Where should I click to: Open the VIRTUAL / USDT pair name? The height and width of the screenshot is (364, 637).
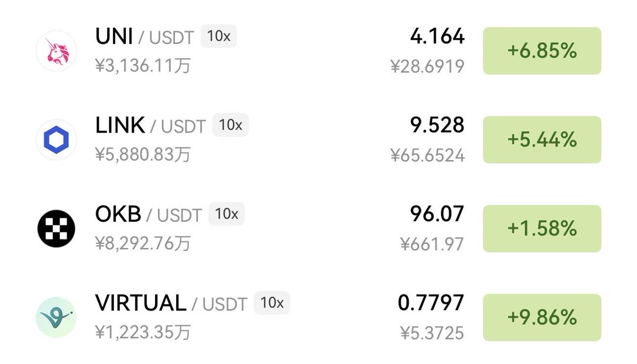tap(171, 304)
